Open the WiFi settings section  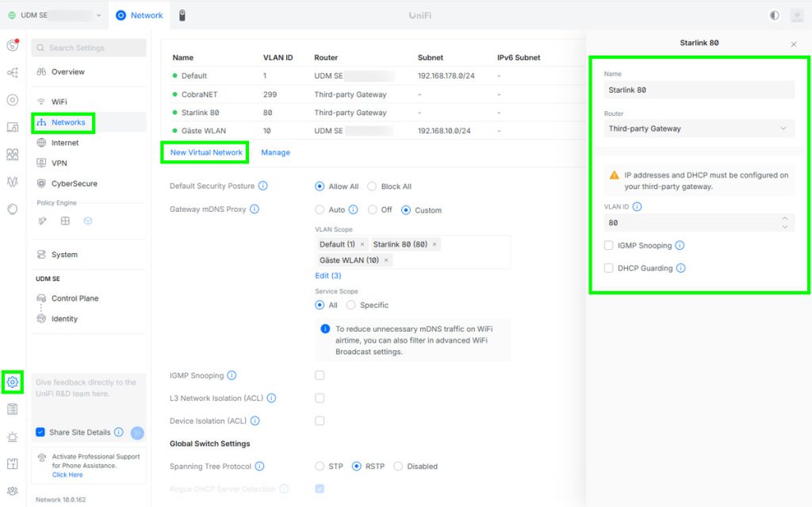(59, 102)
